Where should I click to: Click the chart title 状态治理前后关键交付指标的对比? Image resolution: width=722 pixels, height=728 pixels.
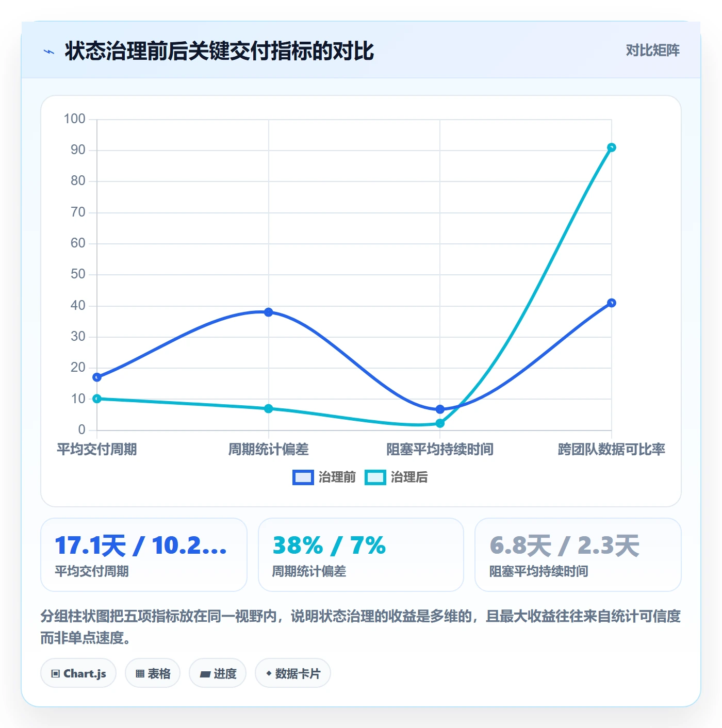point(219,51)
